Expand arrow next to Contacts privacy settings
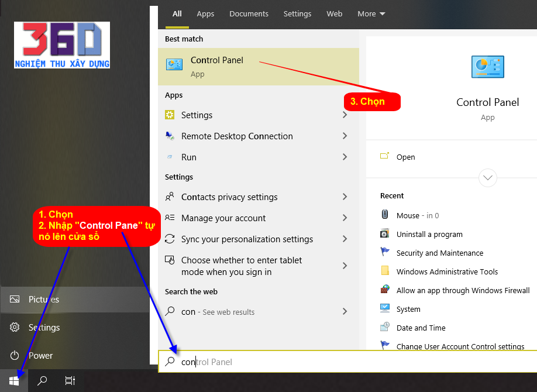 345,197
